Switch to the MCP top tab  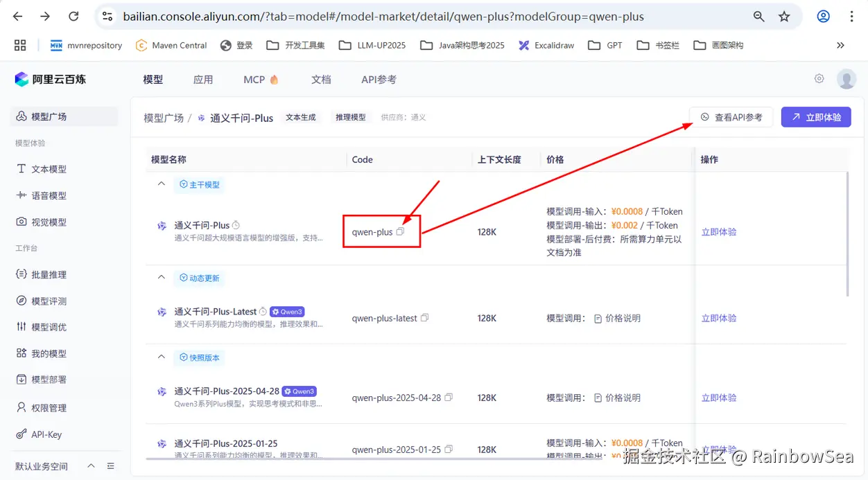point(261,80)
